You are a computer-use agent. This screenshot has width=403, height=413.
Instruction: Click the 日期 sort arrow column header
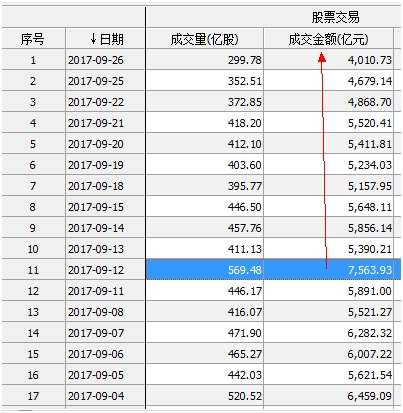[106, 39]
